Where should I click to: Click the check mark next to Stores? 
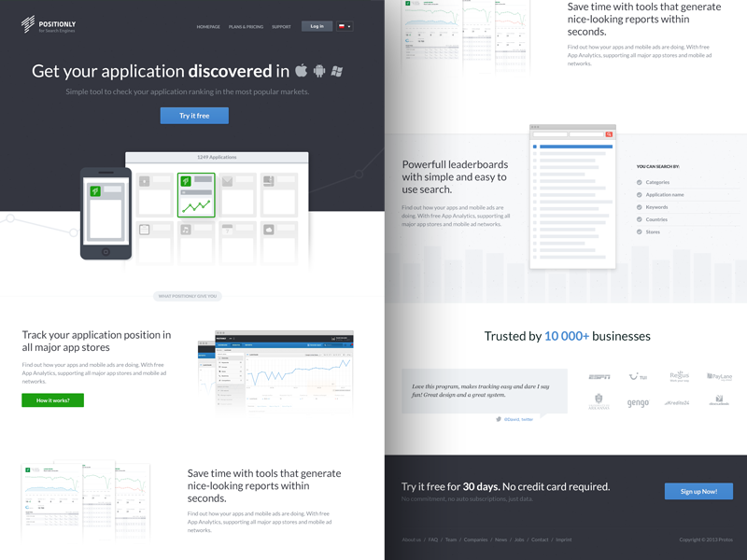(640, 231)
